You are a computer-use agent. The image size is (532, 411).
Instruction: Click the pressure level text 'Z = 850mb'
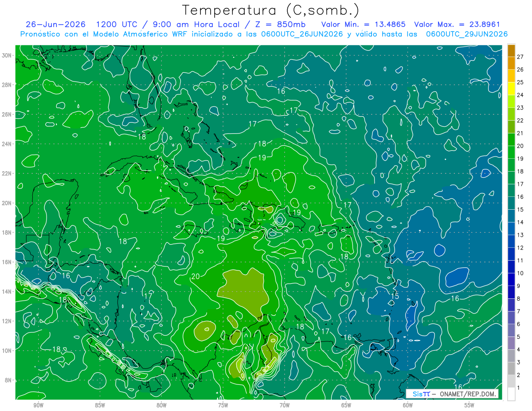[x=281, y=24]
